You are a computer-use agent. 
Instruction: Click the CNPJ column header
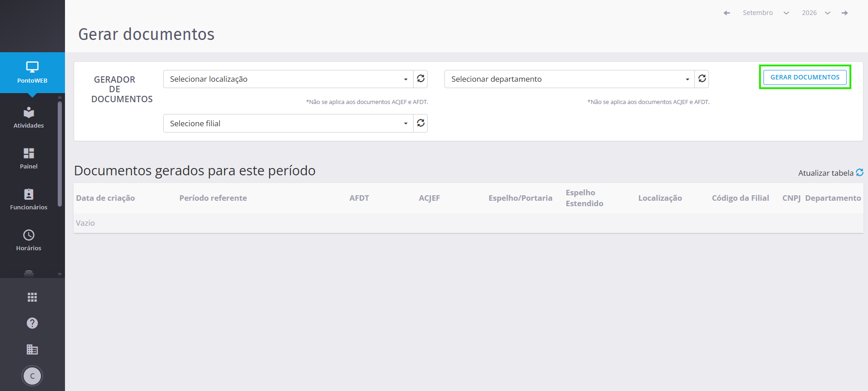tap(791, 198)
